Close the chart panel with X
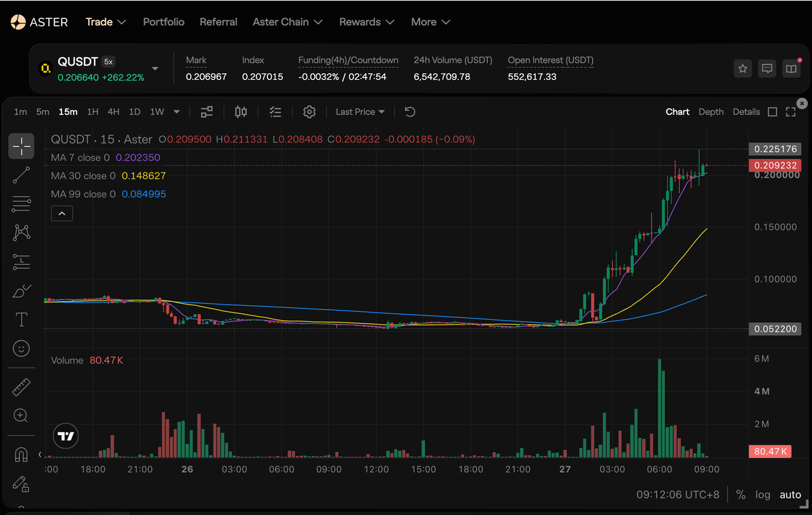 tap(802, 104)
